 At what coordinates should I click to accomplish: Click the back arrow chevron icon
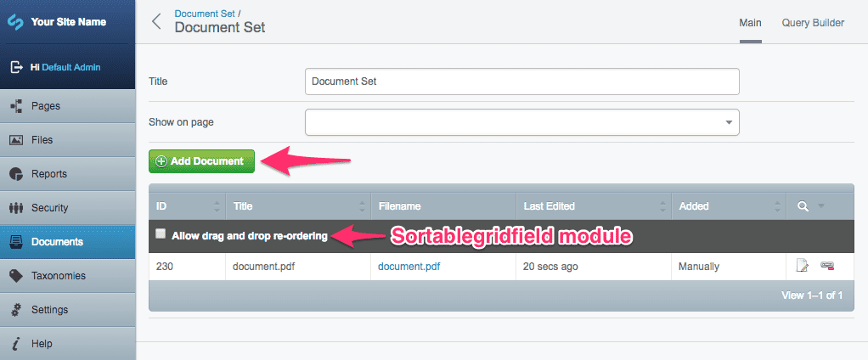[x=156, y=21]
